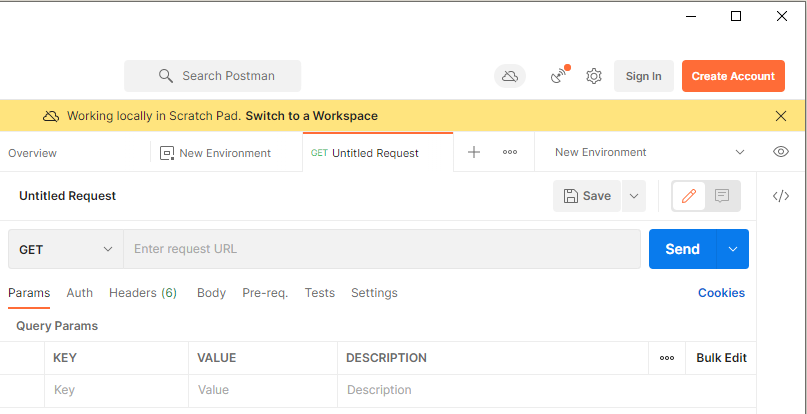This screenshot has height=414, width=807.
Task: Open the tab options ellipsis menu
Action: click(510, 152)
